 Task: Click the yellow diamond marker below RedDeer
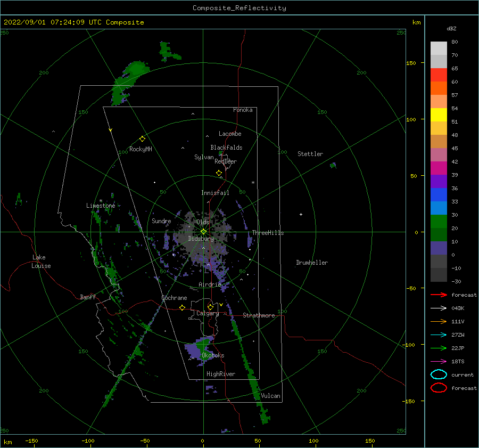coord(219,173)
